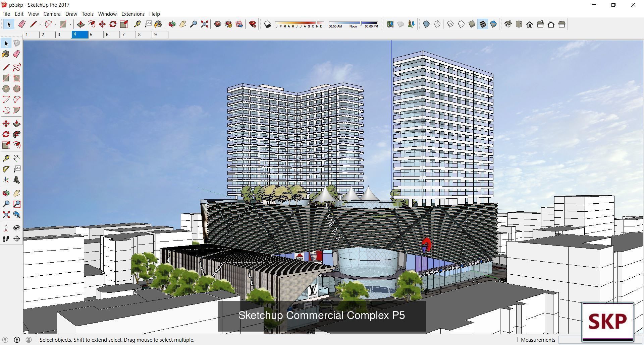This screenshot has width=644, height=345.
Task: Select the Dimension tool
Action: coord(17,158)
